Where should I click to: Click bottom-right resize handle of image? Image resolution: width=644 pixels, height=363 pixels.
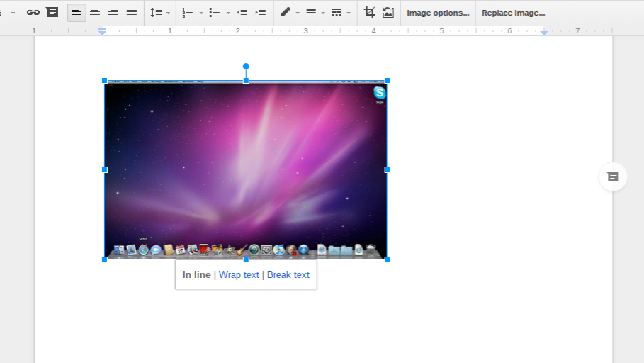388,259
